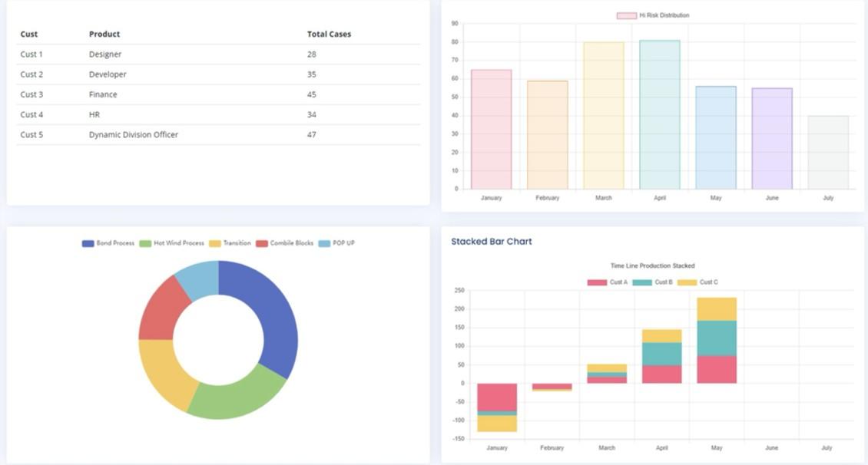Click the POP UP light blue legend swatch

coord(324,243)
